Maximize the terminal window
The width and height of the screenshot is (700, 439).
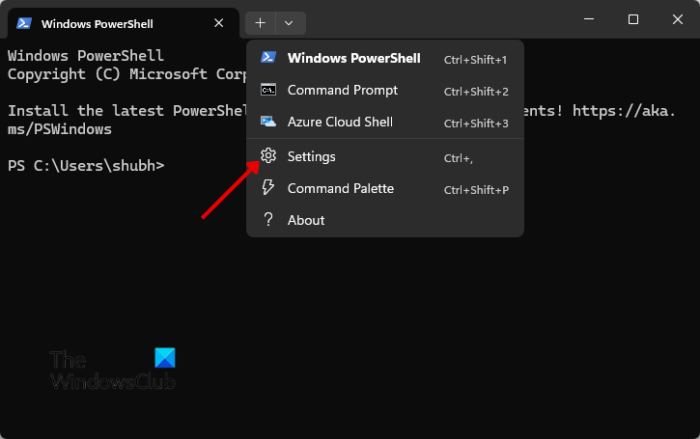(x=633, y=20)
